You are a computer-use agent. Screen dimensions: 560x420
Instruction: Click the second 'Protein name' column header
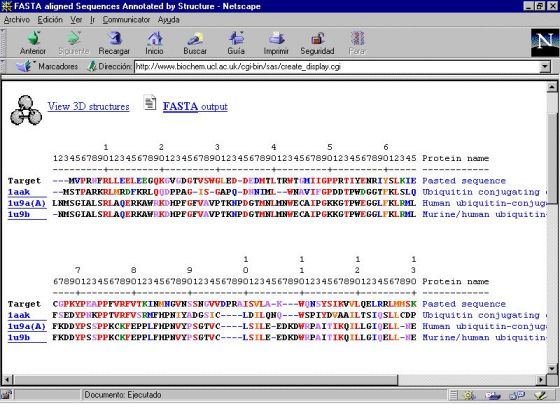tap(455, 281)
